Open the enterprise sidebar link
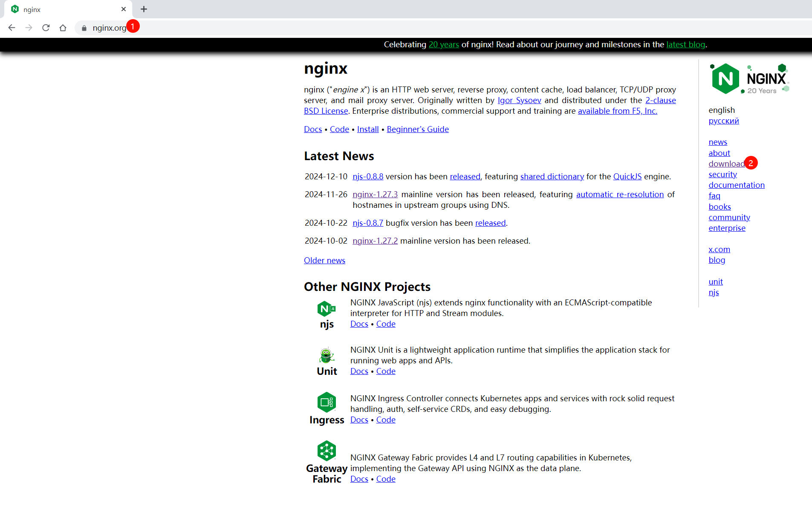812x506 pixels. (727, 228)
